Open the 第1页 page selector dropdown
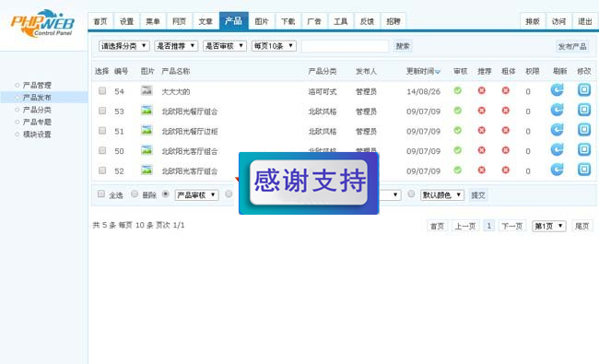The width and height of the screenshot is (599, 364). click(549, 226)
